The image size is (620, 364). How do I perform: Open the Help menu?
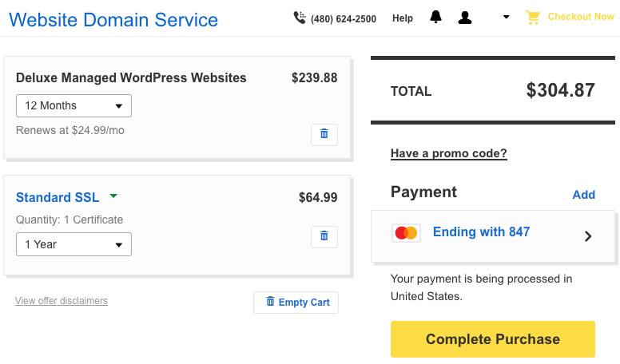403,18
